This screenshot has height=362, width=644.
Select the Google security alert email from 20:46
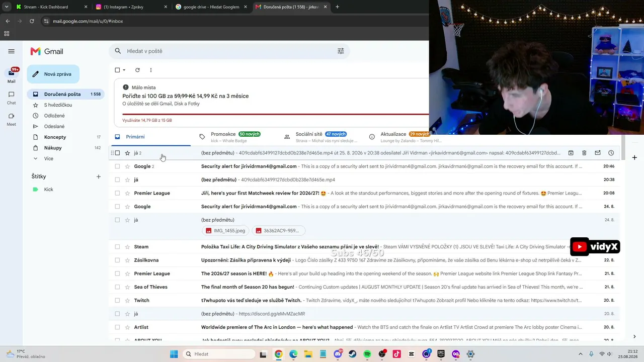pyautogui.click(x=117, y=166)
